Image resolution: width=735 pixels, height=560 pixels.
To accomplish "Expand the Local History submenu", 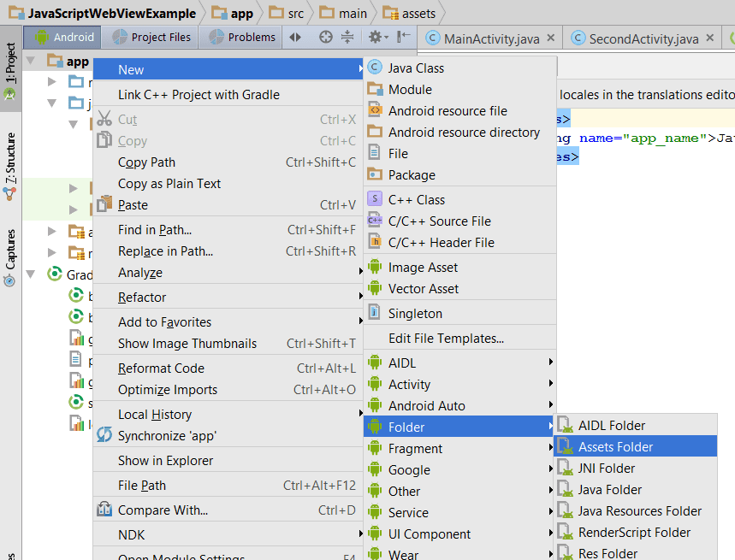I will (x=228, y=415).
